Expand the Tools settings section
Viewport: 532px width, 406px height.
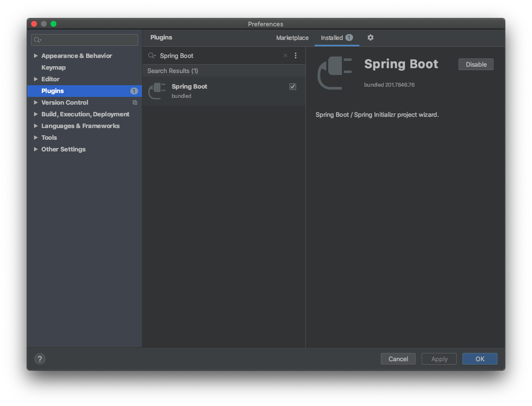pyautogui.click(x=35, y=138)
